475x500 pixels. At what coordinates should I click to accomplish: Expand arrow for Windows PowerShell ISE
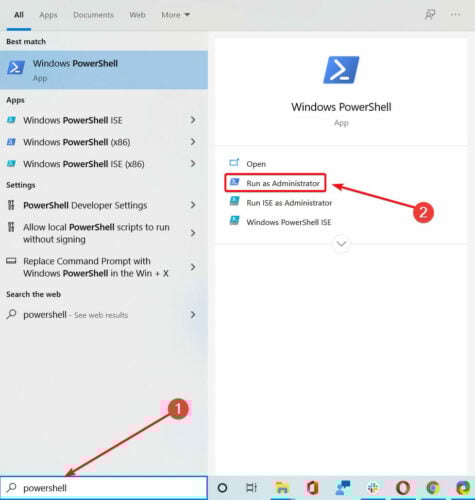click(x=193, y=120)
